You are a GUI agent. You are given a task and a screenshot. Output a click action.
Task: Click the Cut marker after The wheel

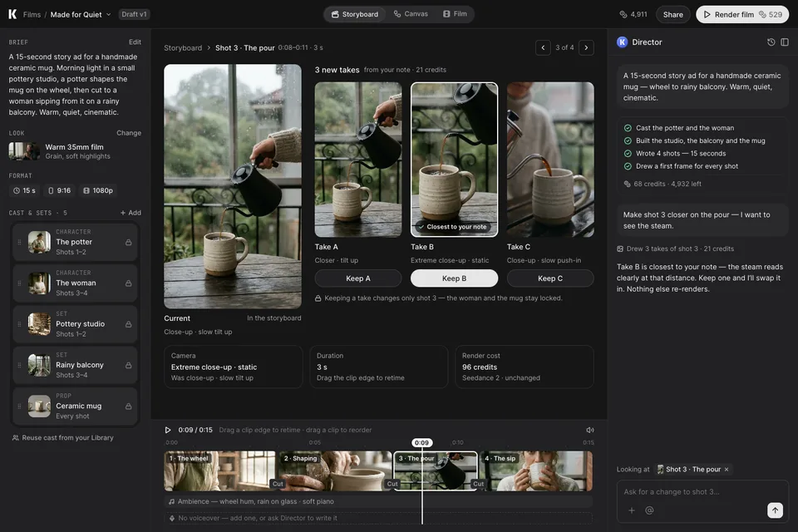click(278, 484)
